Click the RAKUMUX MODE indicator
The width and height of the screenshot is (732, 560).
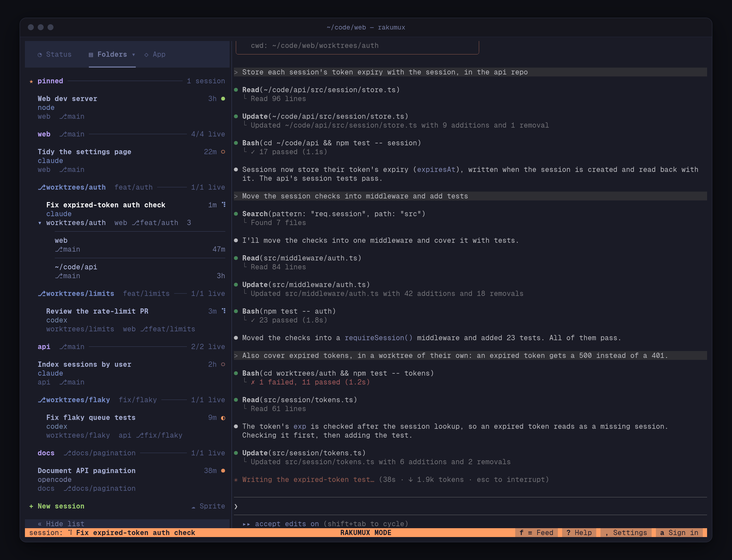coord(366,533)
